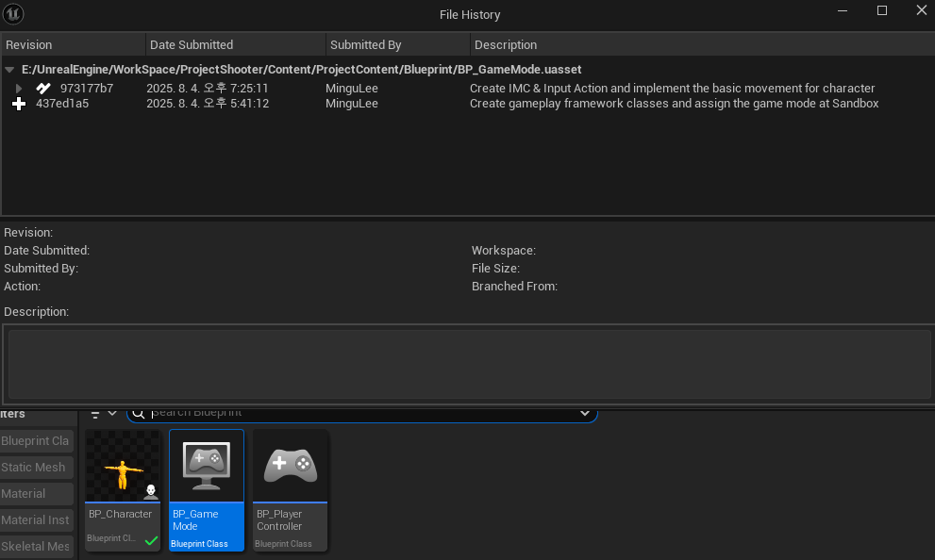Close the File History window
935x560 pixels.
921,10
